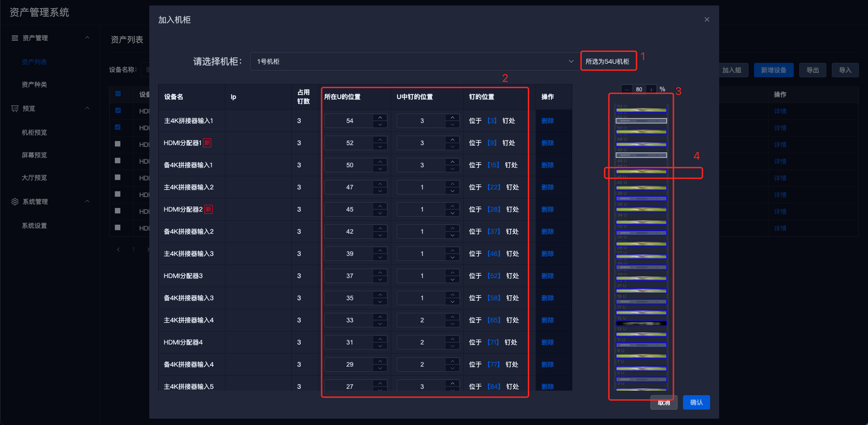Viewport: 868px width, 425px height.
Task: Decrease U position of 备4K拼接器输入2
Action: 380,235
